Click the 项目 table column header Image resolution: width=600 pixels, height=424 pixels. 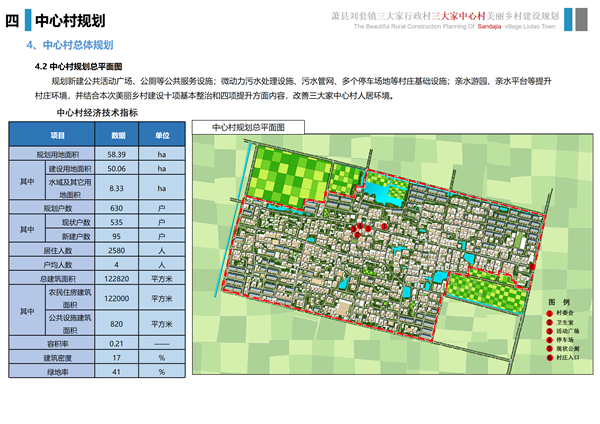[58, 135]
